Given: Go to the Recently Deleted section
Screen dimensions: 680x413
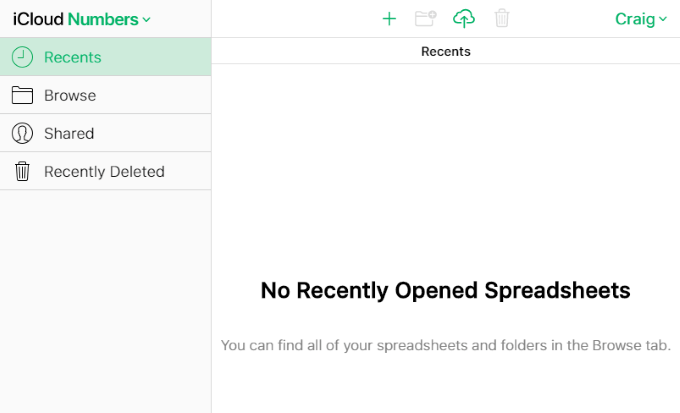Looking at the screenshot, I should pos(105,171).
